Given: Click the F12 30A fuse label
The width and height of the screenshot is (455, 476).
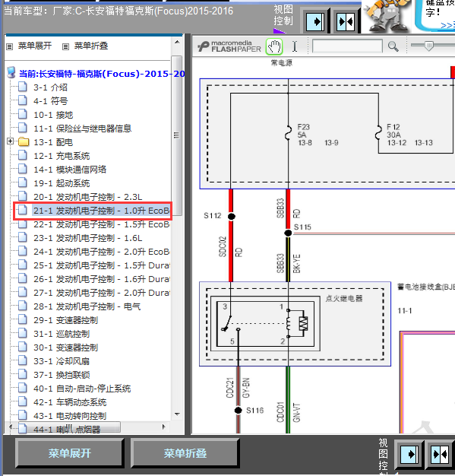Looking at the screenshot, I should (393, 131).
